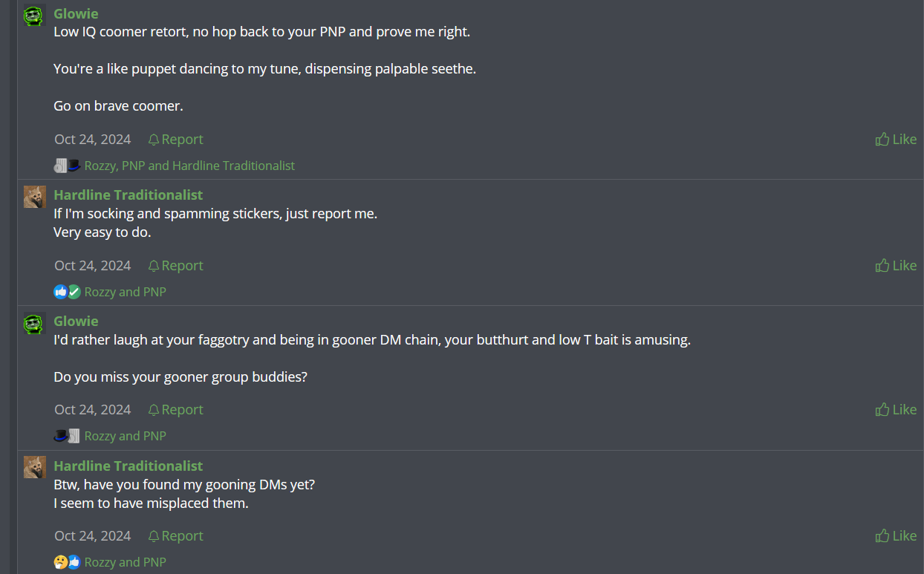Report Glowie's "Go on brave coomer" comment

pos(175,139)
